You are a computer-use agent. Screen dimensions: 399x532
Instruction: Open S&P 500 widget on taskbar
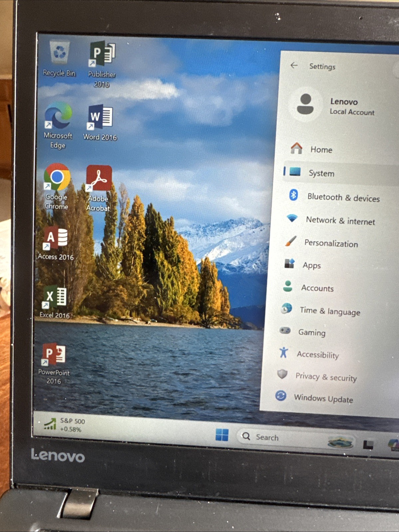pos(65,425)
